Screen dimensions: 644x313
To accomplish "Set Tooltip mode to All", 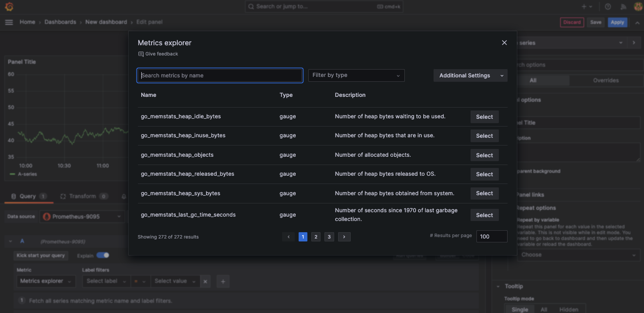I will [x=544, y=309].
